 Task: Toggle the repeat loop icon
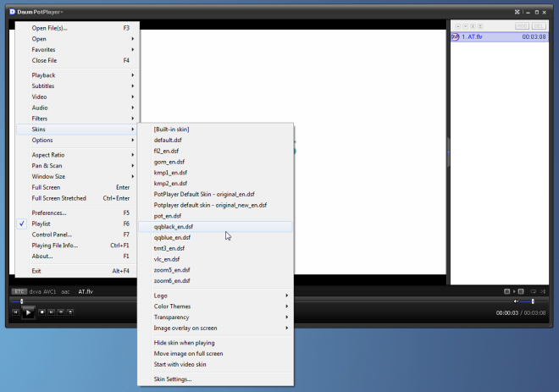point(533,291)
